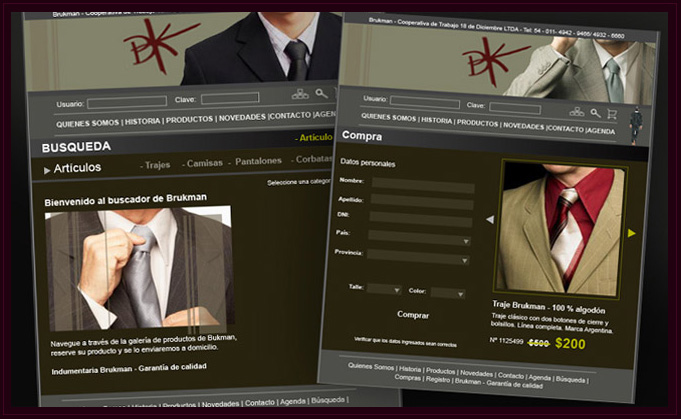The height and width of the screenshot is (419, 681).
Task: Click the 'Traje Brukman - 100 % algodón' title
Action: point(549,307)
